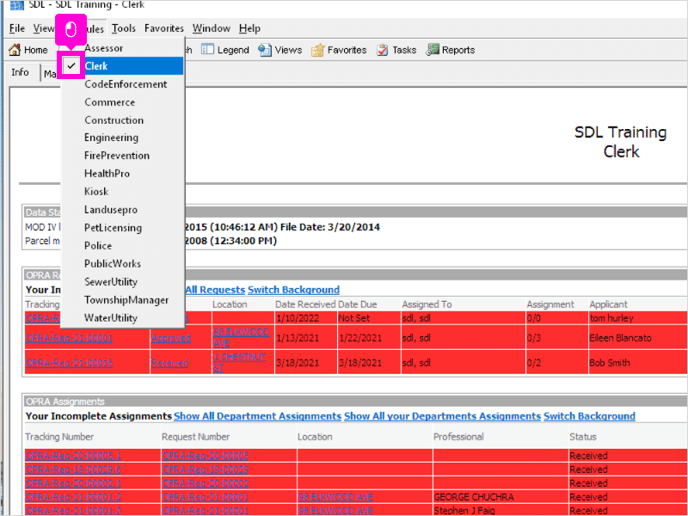Click the Applicant column header

(x=609, y=305)
